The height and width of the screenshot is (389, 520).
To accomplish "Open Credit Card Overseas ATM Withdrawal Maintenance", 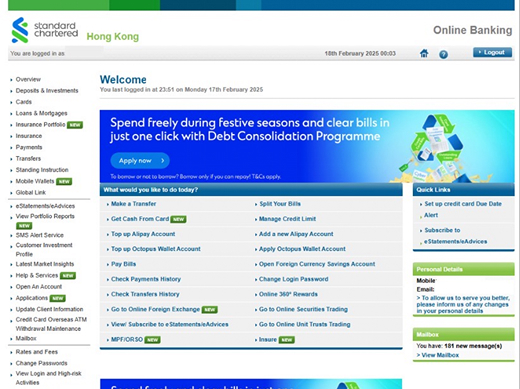I will pyautogui.click(x=51, y=324).
